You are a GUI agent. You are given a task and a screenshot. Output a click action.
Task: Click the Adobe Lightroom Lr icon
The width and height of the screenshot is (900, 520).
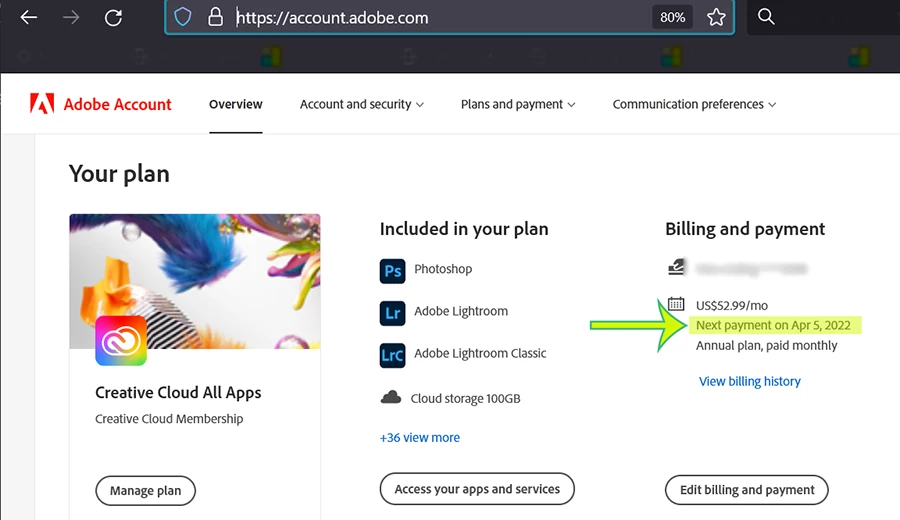393,313
